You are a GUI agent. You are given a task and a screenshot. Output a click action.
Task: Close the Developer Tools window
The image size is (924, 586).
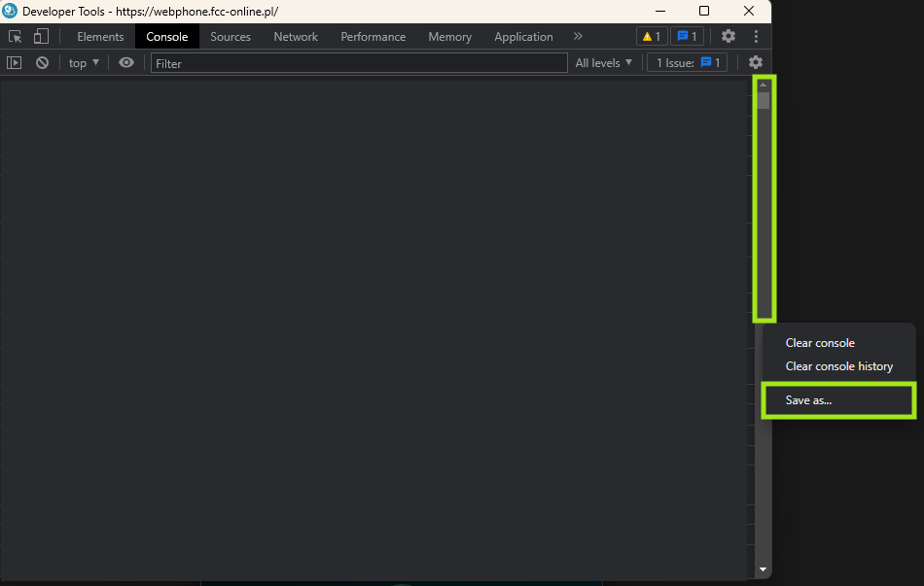tap(749, 12)
